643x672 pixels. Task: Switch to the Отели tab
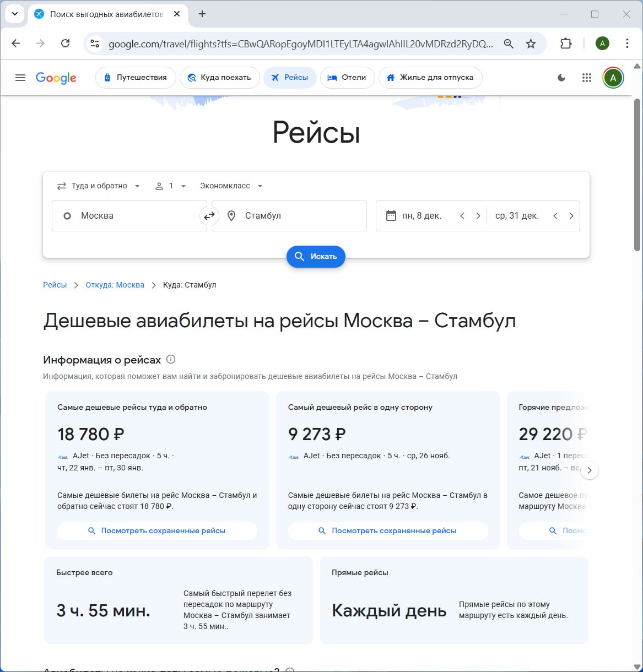point(347,78)
